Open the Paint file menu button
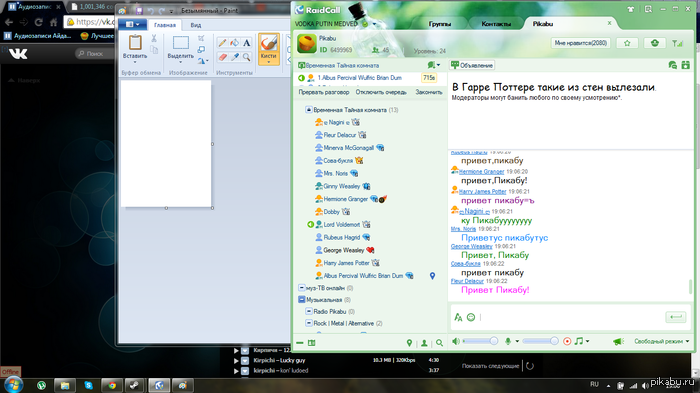 (133, 25)
